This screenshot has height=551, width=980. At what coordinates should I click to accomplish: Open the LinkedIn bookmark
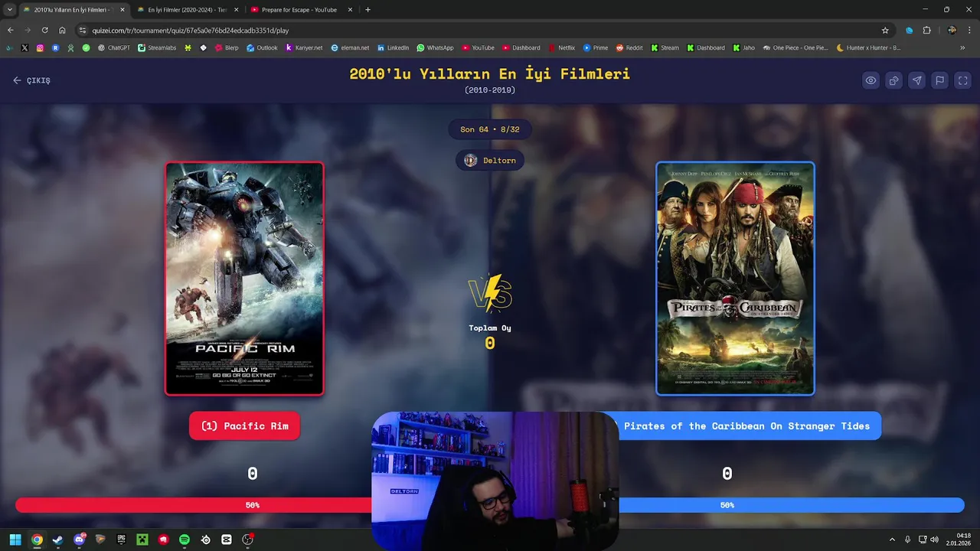pos(392,47)
